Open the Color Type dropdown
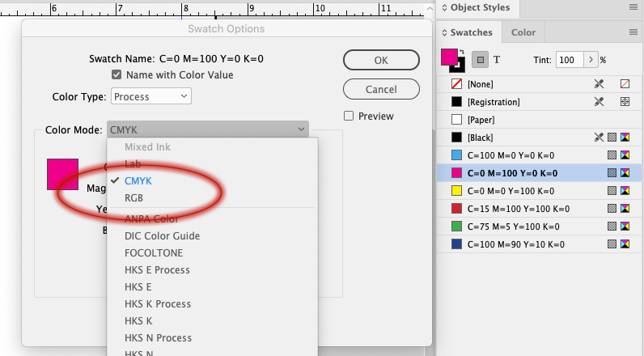Screen dimensions: 644x356 pos(151,96)
